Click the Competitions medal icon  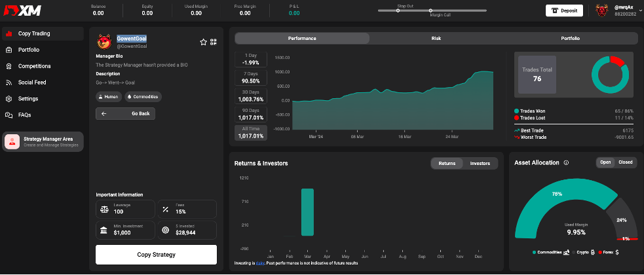click(x=9, y=66)
